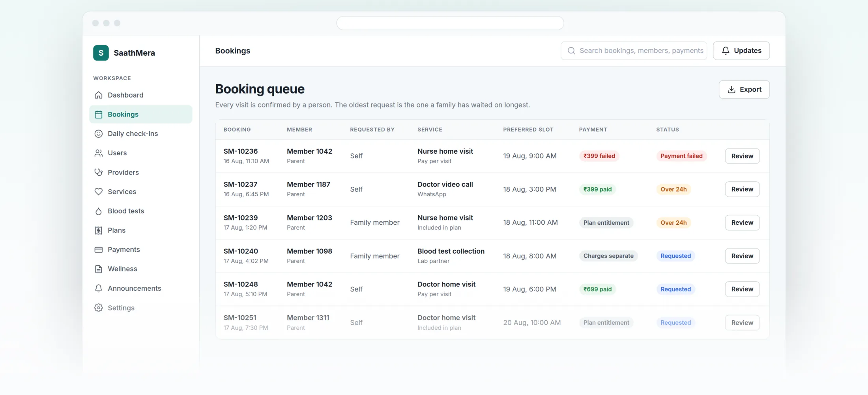Navigate to Providers

(141, 173)
